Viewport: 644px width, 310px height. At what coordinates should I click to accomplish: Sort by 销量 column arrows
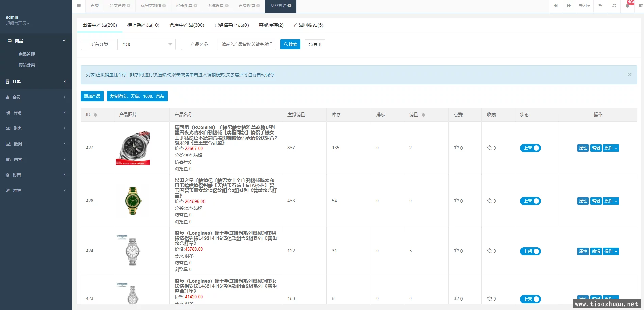423,115
